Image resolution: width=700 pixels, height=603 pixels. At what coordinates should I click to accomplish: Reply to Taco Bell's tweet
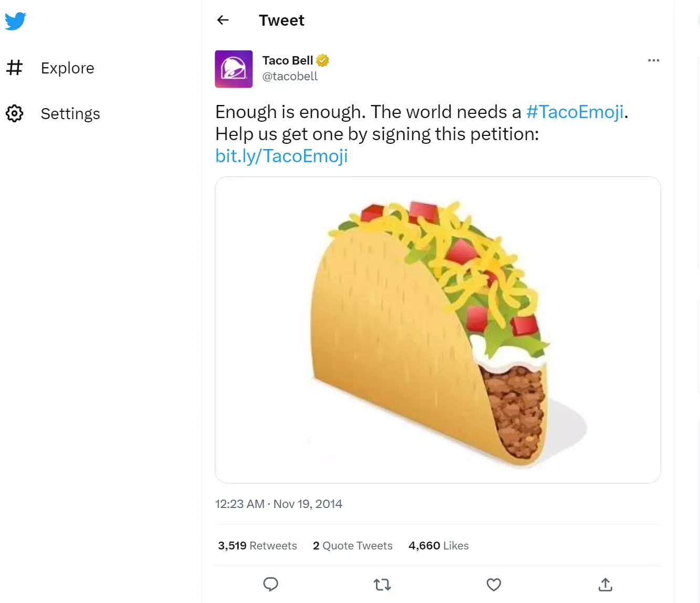270,584
